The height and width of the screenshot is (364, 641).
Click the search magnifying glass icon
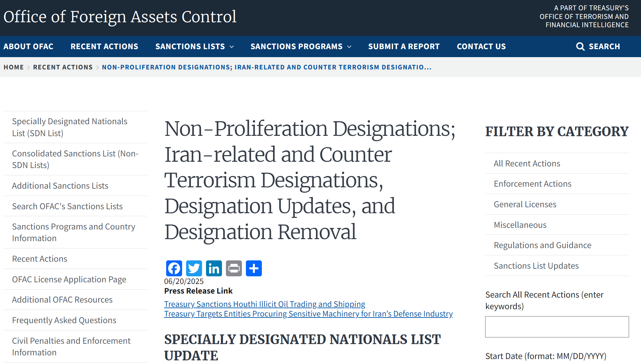tap(580, 46)
